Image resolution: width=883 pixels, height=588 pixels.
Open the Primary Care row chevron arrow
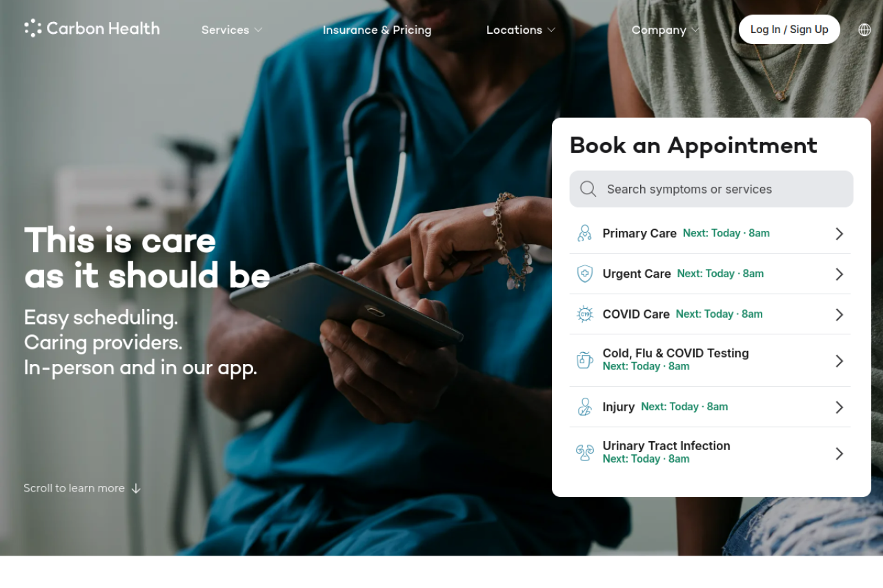click(840, 234)
